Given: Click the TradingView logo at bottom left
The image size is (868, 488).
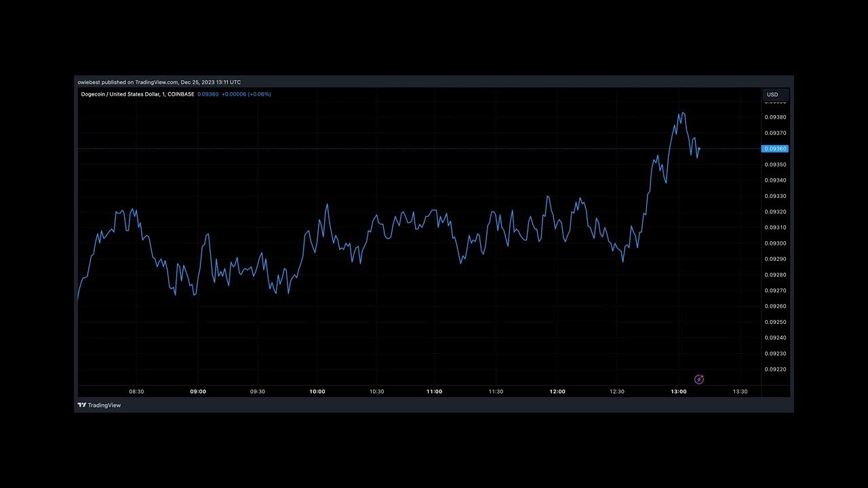Looking at the screenshot, I should click(99, 405).
